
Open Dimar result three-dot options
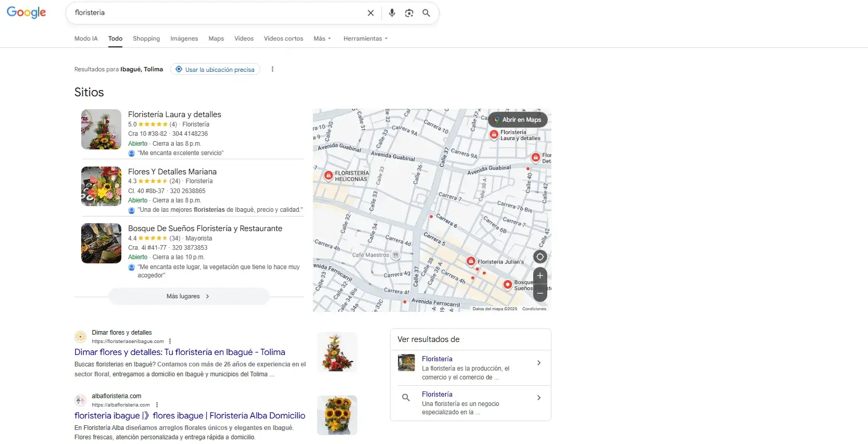point(170,341)
